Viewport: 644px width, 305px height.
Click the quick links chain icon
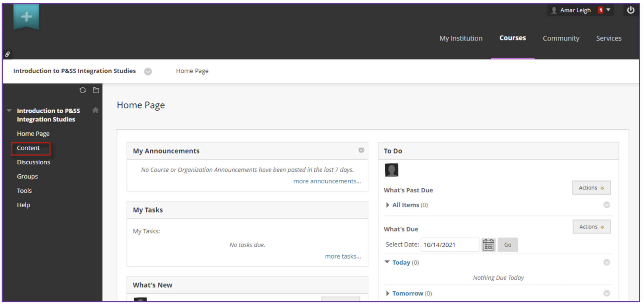click(7, 54)
